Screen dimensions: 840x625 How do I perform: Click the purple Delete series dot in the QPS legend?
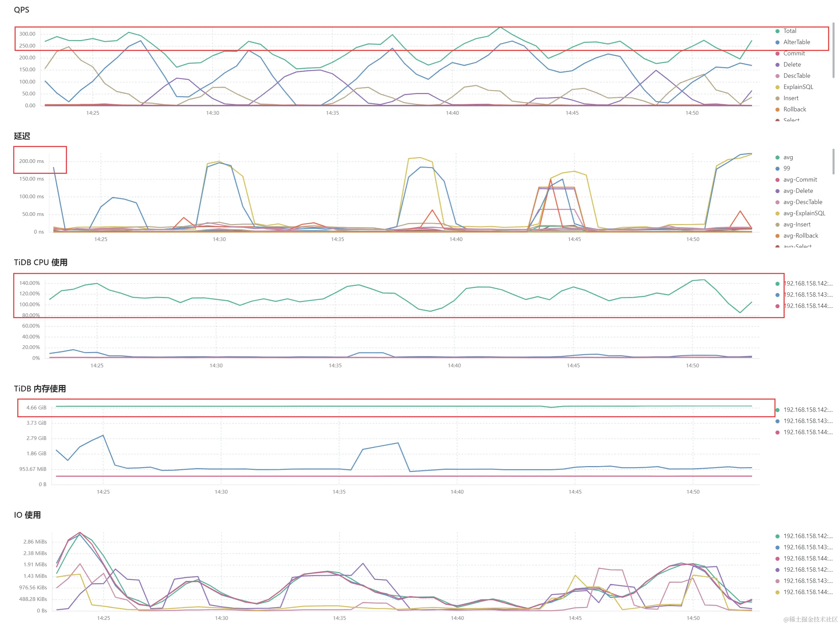777,65
